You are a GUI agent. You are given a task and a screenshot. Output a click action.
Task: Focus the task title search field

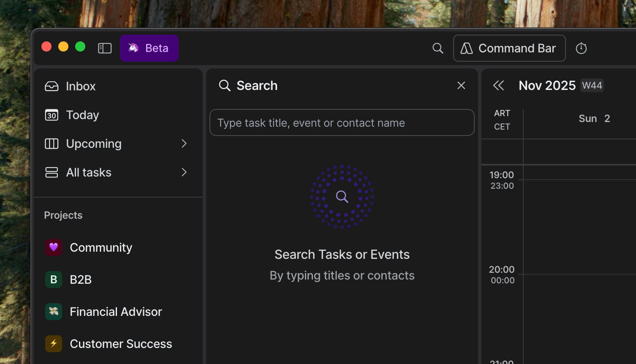pyautogui.click(x=342, y=123)
